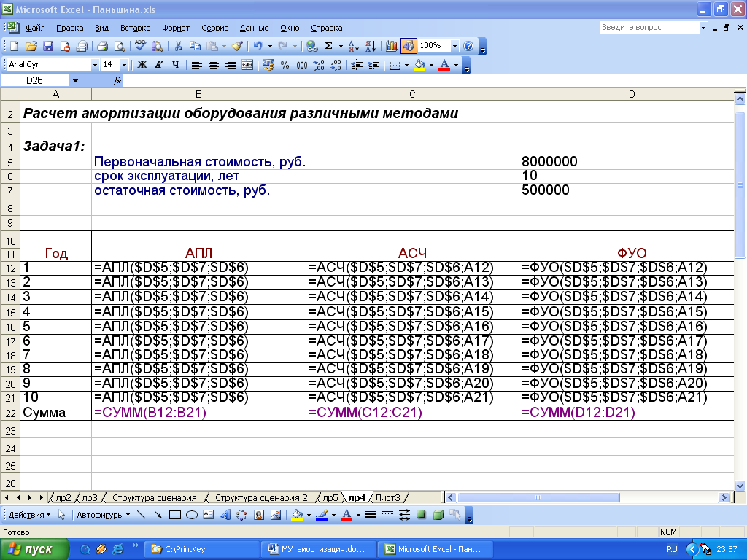Decrease decimal places
747x560 pixels.
point(336,65)
